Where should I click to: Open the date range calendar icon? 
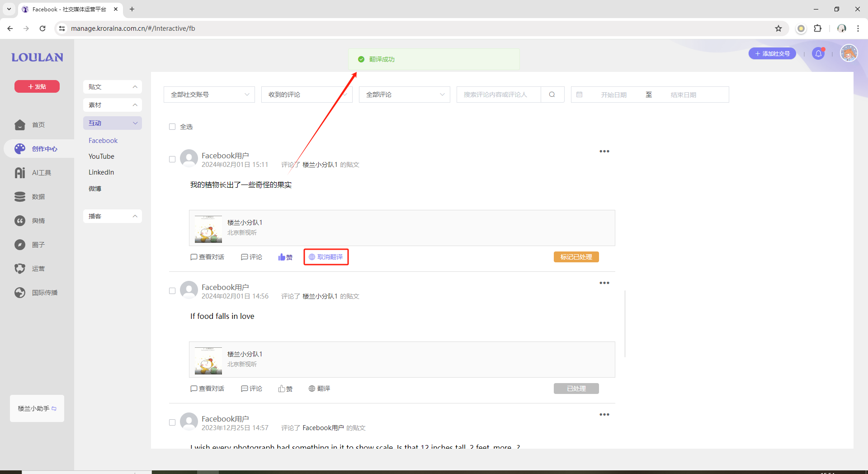pyautogui.click(x=580, y=95)
